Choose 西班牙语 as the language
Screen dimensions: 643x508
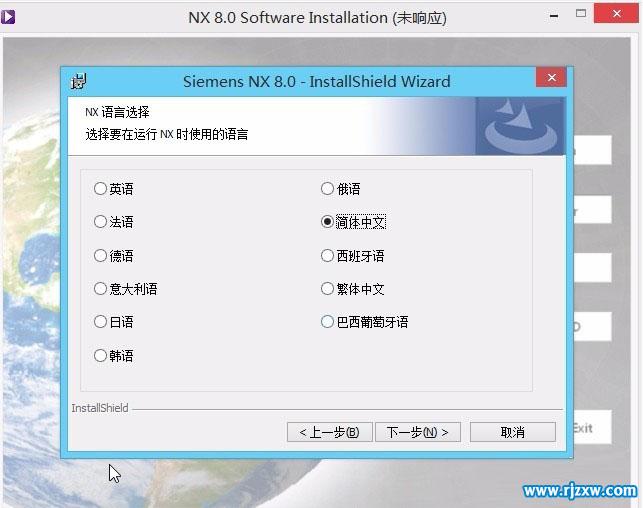point(352,255)
